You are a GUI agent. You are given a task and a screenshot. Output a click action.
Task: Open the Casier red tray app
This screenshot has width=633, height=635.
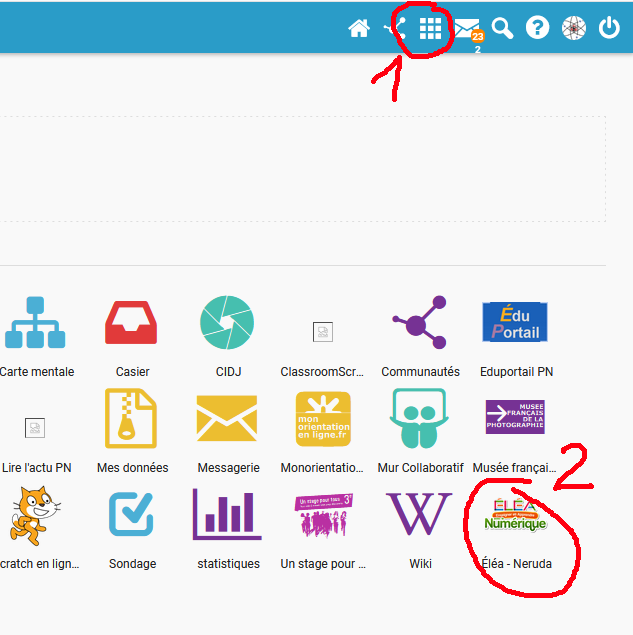tap(132, 322)
